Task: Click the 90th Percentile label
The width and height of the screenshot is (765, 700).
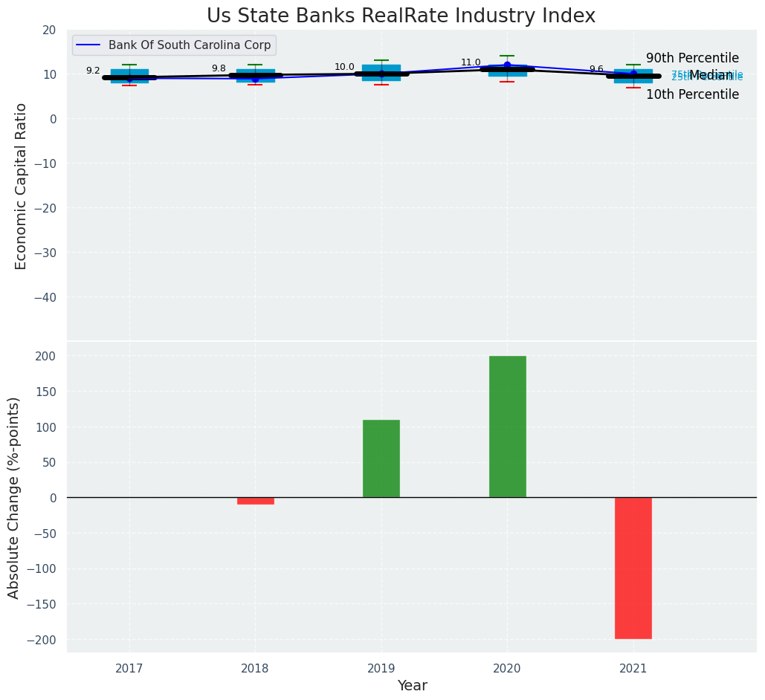Action: [692, 58]
